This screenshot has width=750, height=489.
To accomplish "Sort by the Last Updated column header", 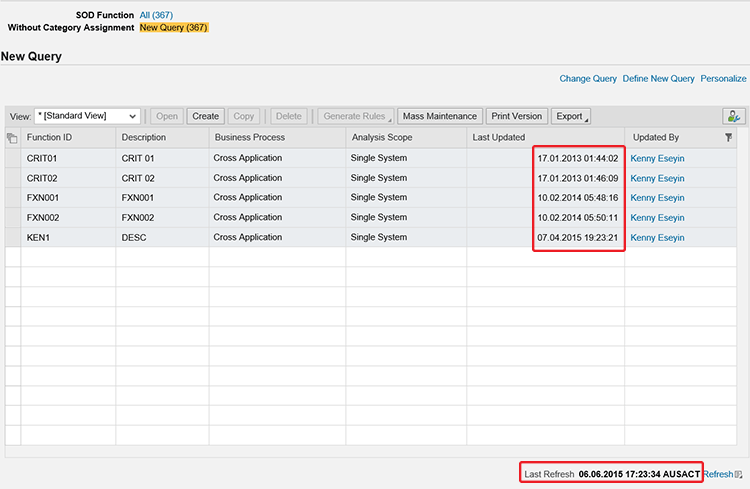I will [x=499, y=137].
